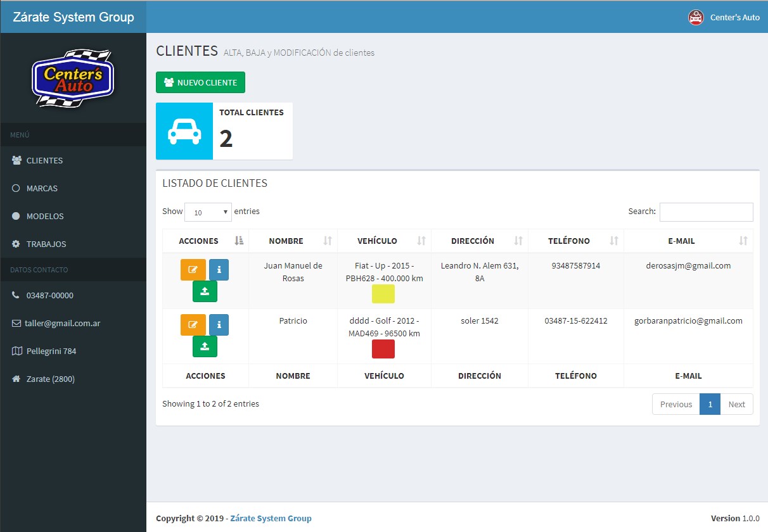Image resolution: width=768 pixels, height=532 pixels.
Task: Sort table by E-MAIL column header
Action: click(x=688, y=241)
